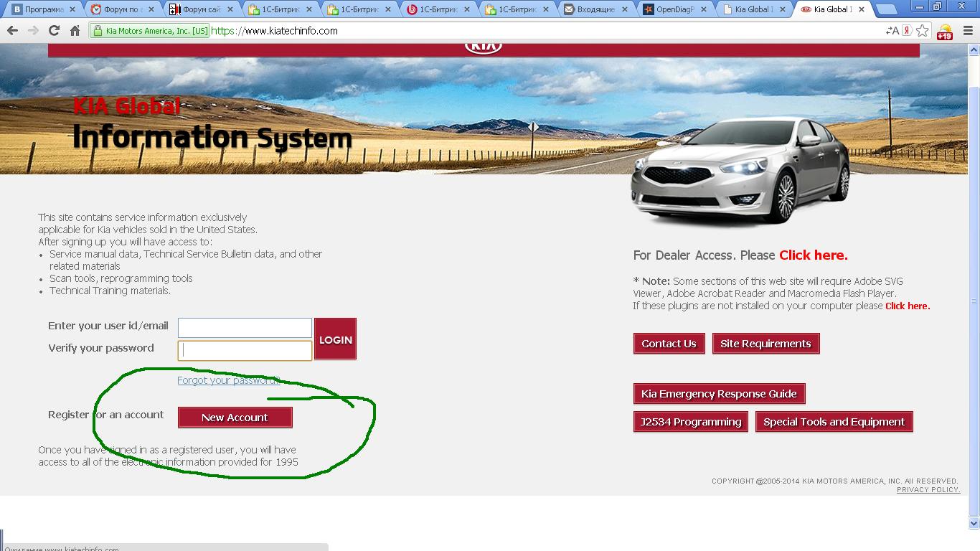
Task: Close the Программа tab
Action: [72, 10]
